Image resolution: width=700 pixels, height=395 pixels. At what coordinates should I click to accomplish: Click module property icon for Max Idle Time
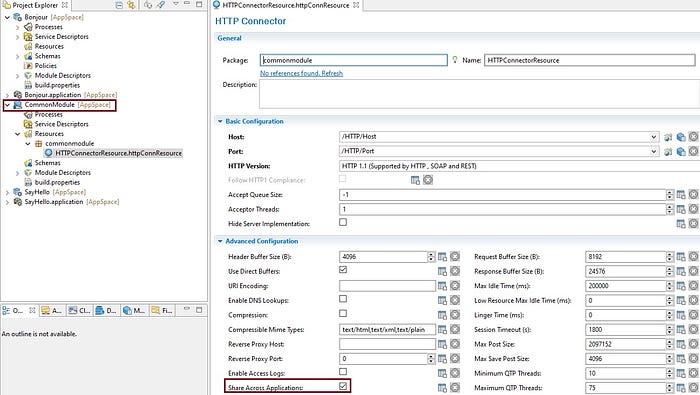point(681,286)
